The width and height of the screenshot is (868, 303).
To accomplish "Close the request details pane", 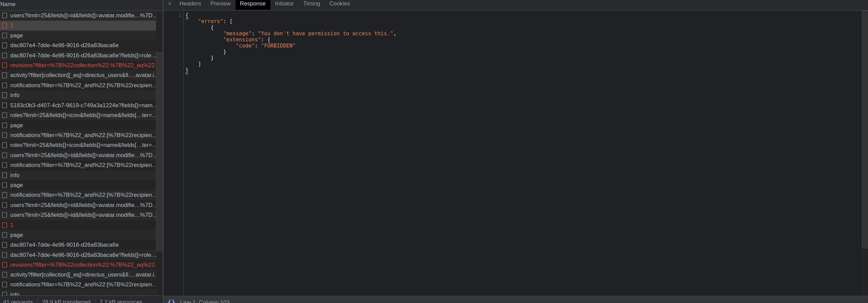I will coord(170,4).
